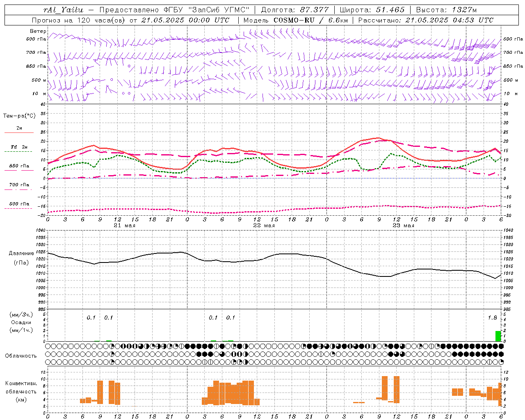The image size is (525, 420).
Task: Click the (гПа) unit under Давление
Action: (21, 263)
